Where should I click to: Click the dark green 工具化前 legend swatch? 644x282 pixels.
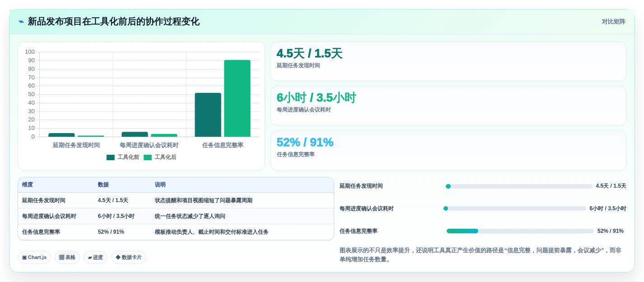(x=111, y=157)
